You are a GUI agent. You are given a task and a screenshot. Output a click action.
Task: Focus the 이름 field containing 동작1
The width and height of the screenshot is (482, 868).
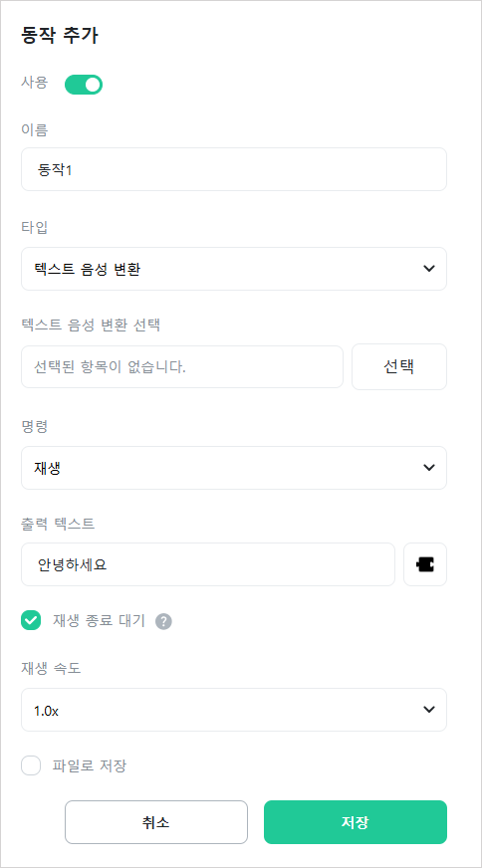click(x=234, y=169)
